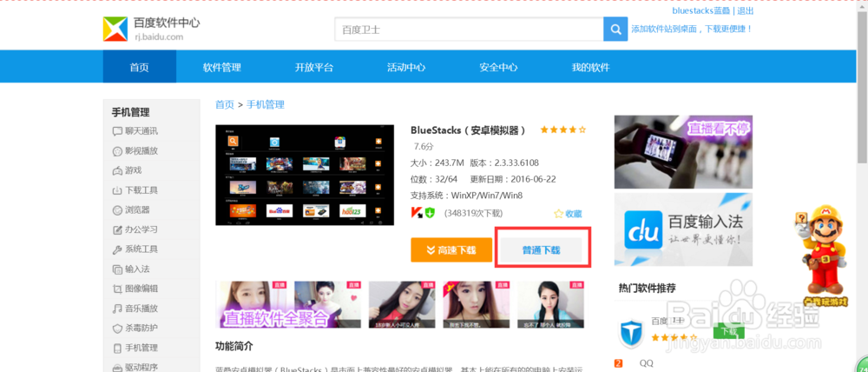Click the 下载工具 download icon
Image resolution: width=868 pixels, height=372 pixels.
point(117,190)
